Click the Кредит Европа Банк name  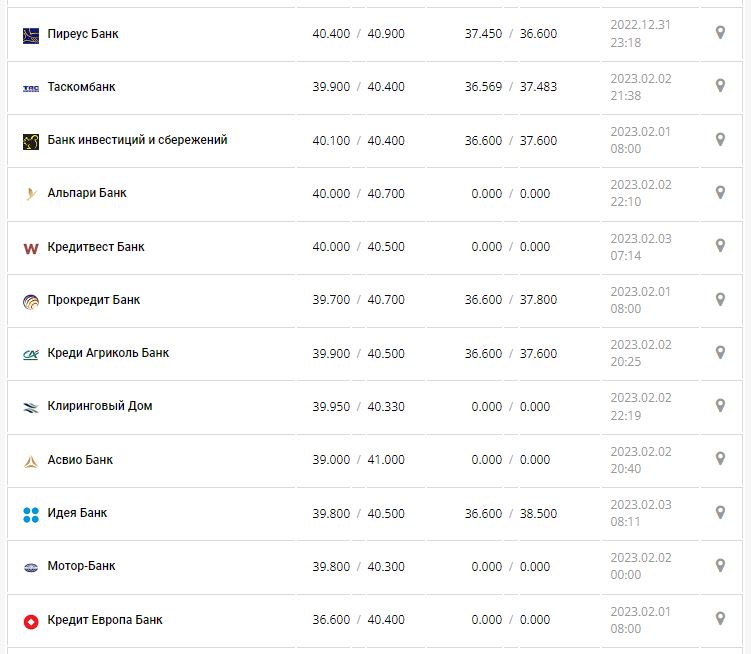click(x=105, y=620)
